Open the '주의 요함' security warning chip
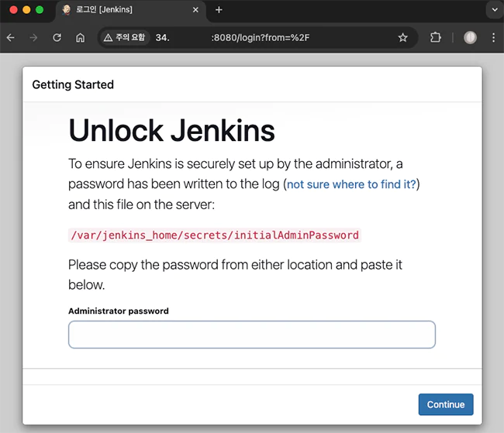 [124, 38]
